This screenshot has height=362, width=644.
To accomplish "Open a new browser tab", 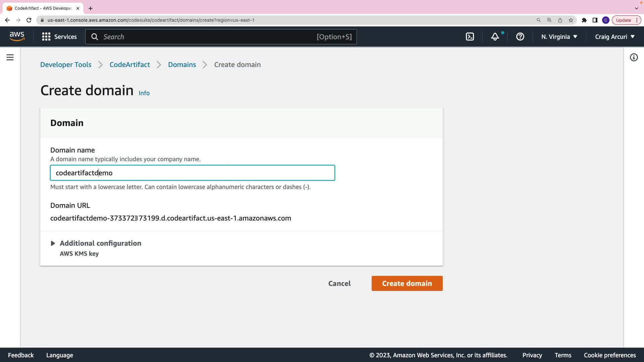I will point(91,8).
